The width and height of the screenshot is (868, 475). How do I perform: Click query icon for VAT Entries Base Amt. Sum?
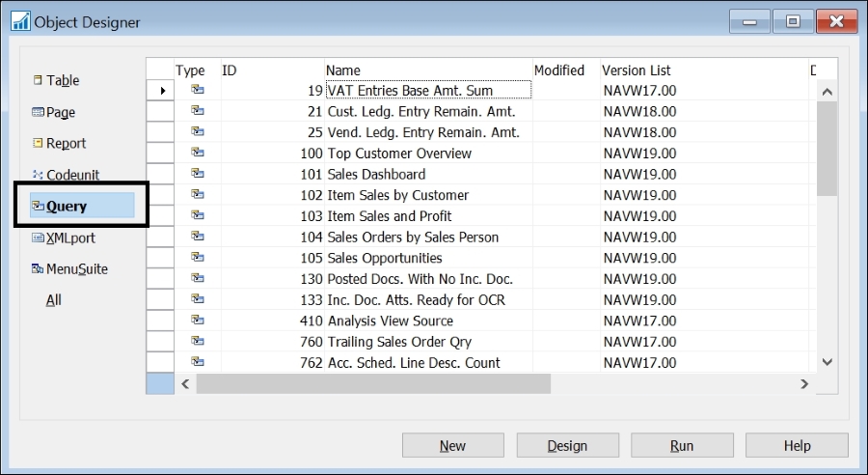[x=198, y=90]
